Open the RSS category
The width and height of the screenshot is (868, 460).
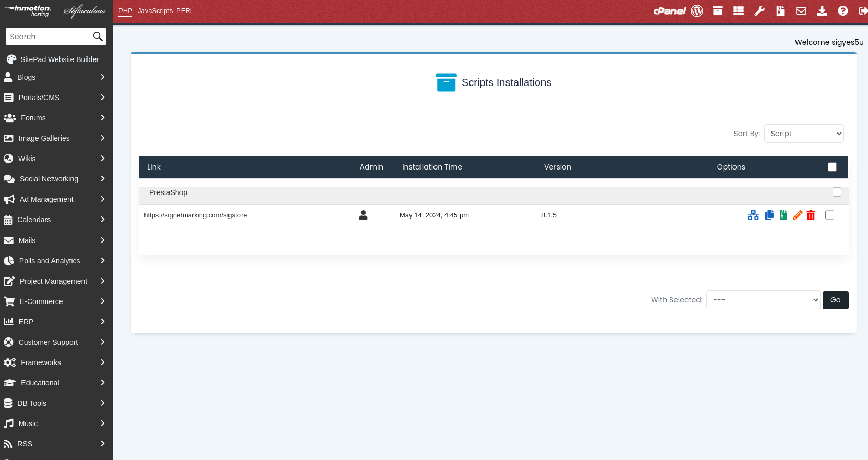[x=56, y=444]
